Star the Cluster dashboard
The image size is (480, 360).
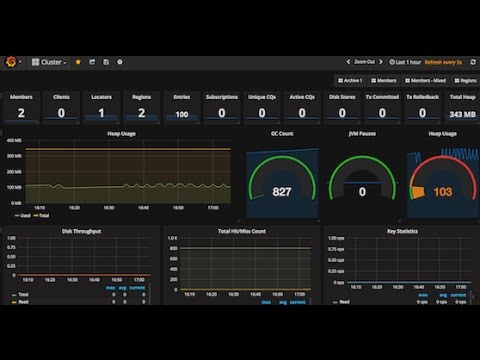pyautogui.click(x=78, y=62)
